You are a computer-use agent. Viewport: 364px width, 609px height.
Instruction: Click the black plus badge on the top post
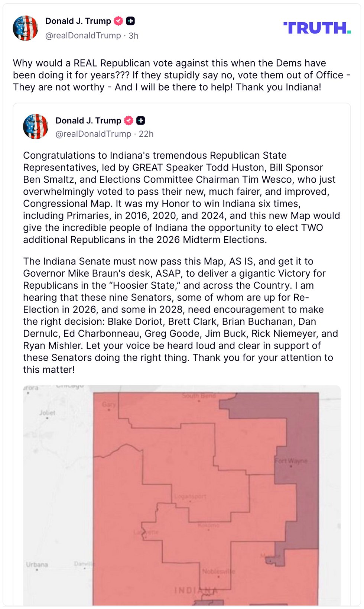pos(130,21)
